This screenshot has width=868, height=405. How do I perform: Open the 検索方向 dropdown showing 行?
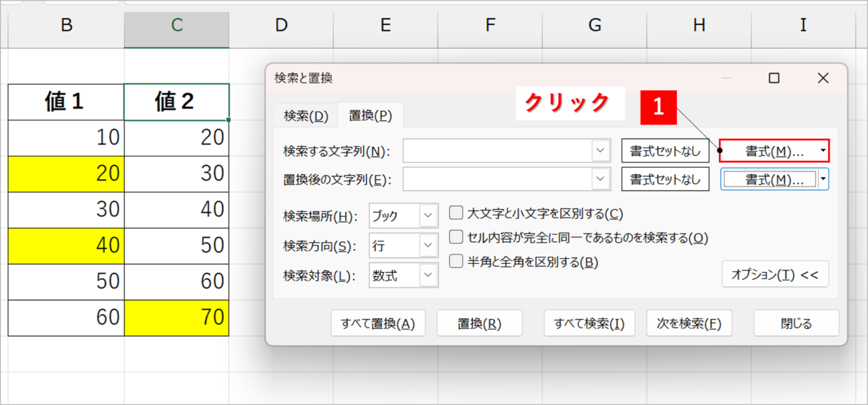click(403, 246)
